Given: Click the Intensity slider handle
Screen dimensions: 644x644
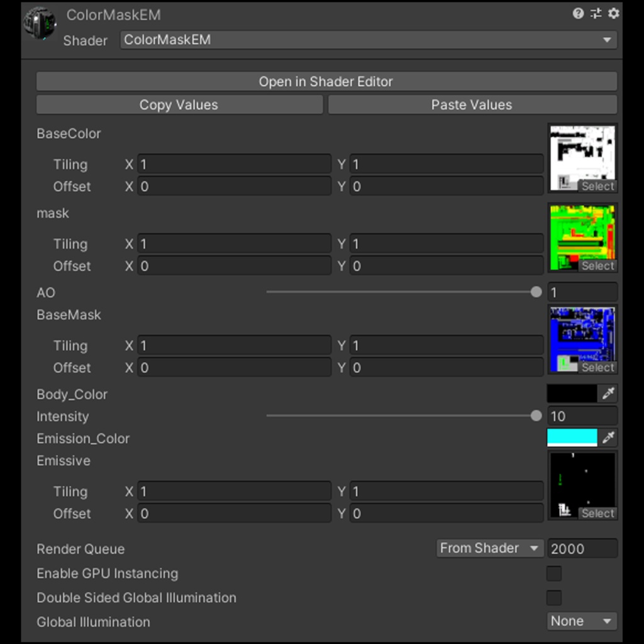Looking at the screenshot, I should pos(536,416).
